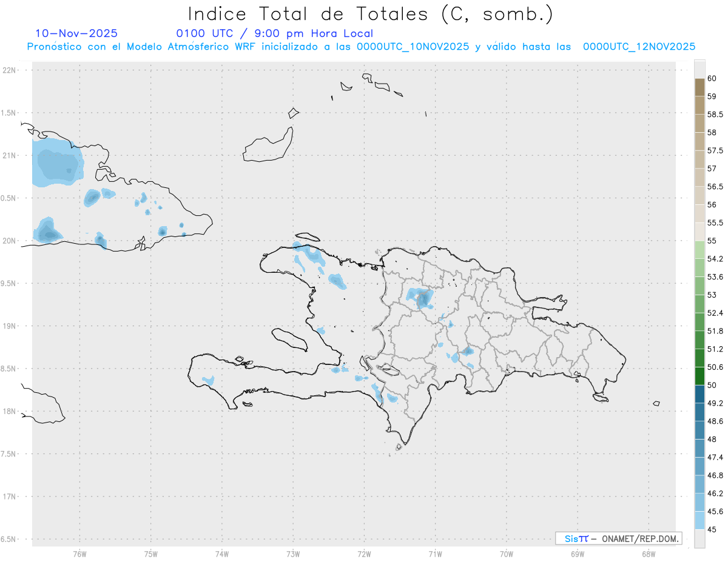Click the "55.5" value on the color scale
Screen dimensions: 728x562
pyautogui.click(x=715, y=222)
